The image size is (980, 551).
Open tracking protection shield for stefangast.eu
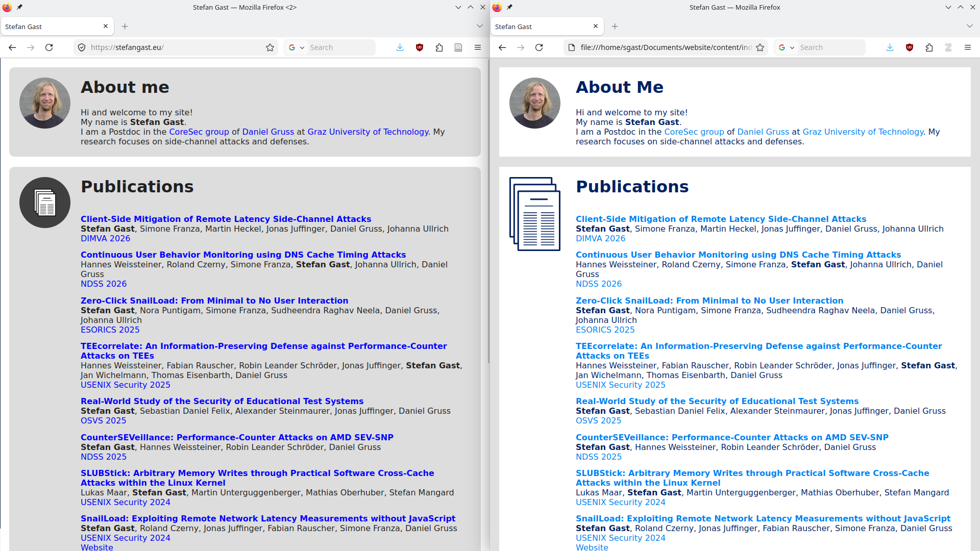pos(82,47)
